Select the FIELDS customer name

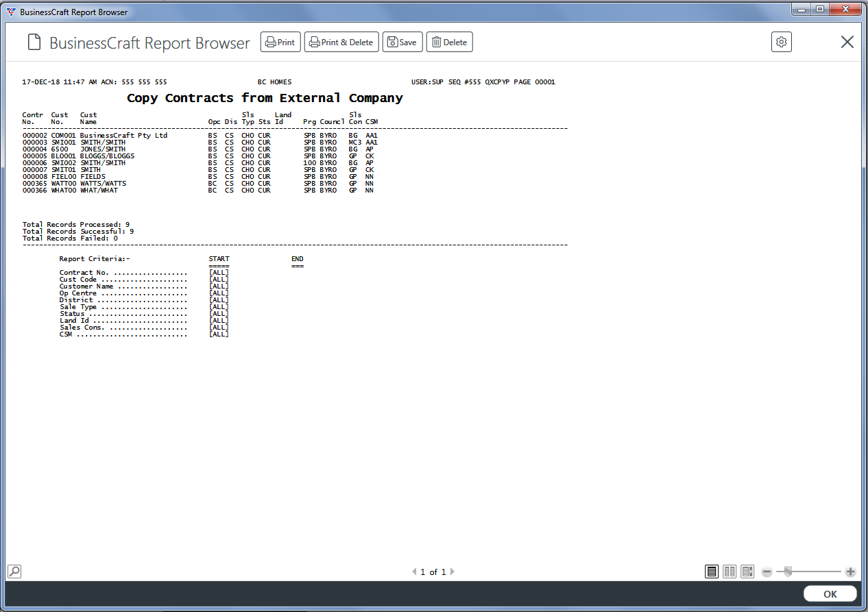click(x=93, y=177)
